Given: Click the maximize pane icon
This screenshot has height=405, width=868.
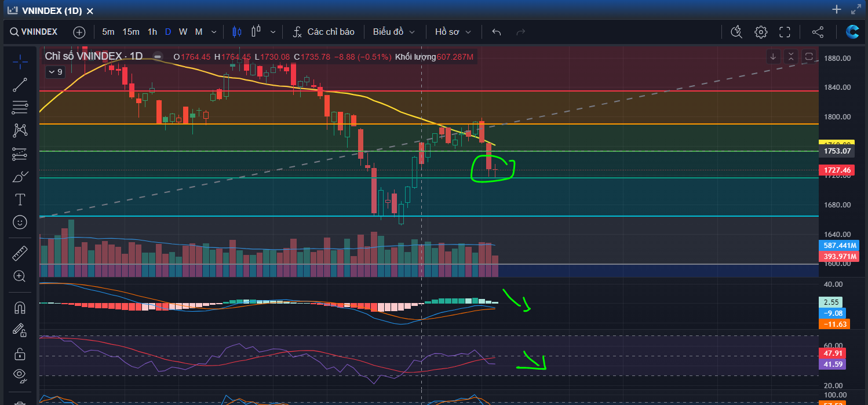Looking at the screenshot, I should 809,56.
